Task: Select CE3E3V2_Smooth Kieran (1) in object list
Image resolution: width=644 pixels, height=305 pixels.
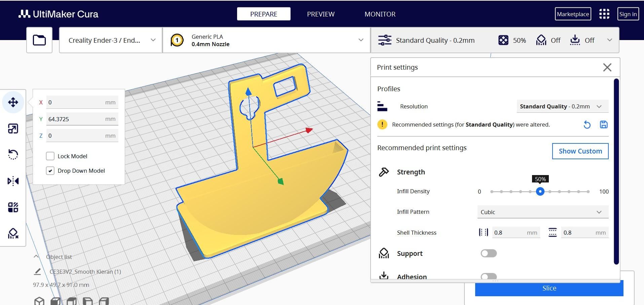Action: point(85,272)
